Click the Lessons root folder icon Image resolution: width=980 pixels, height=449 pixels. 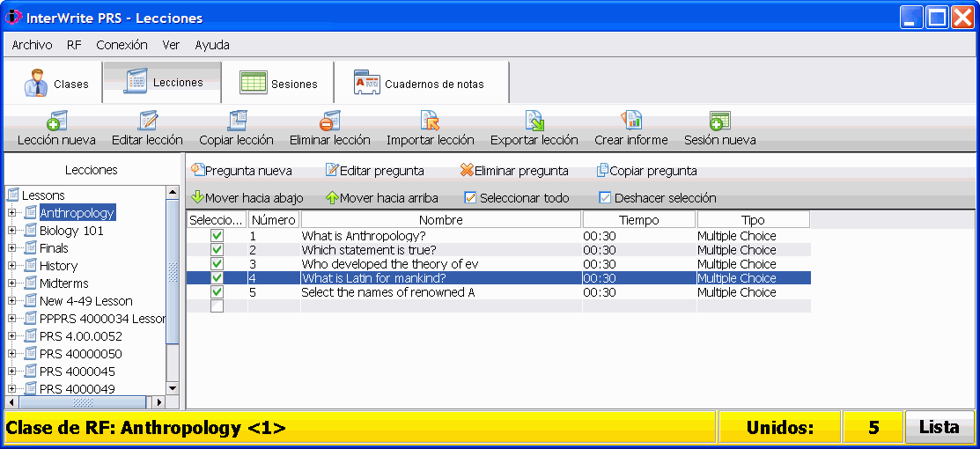[13, 195]
